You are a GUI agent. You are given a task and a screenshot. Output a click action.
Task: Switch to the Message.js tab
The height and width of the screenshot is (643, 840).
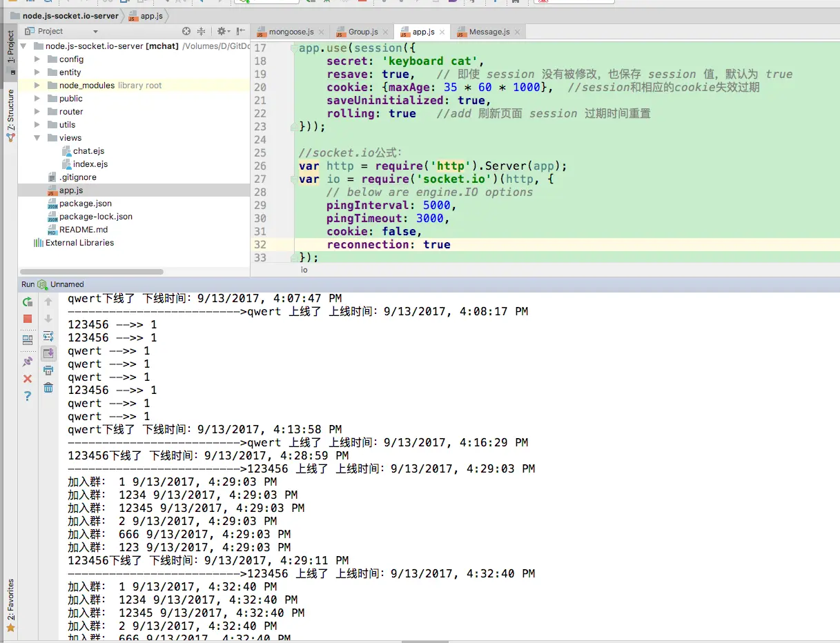pyautogui.click(x=489, y=32)
